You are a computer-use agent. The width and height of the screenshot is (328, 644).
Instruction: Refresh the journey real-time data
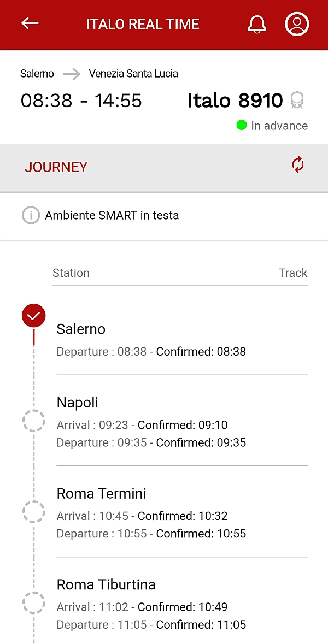(x=298, y=164)
